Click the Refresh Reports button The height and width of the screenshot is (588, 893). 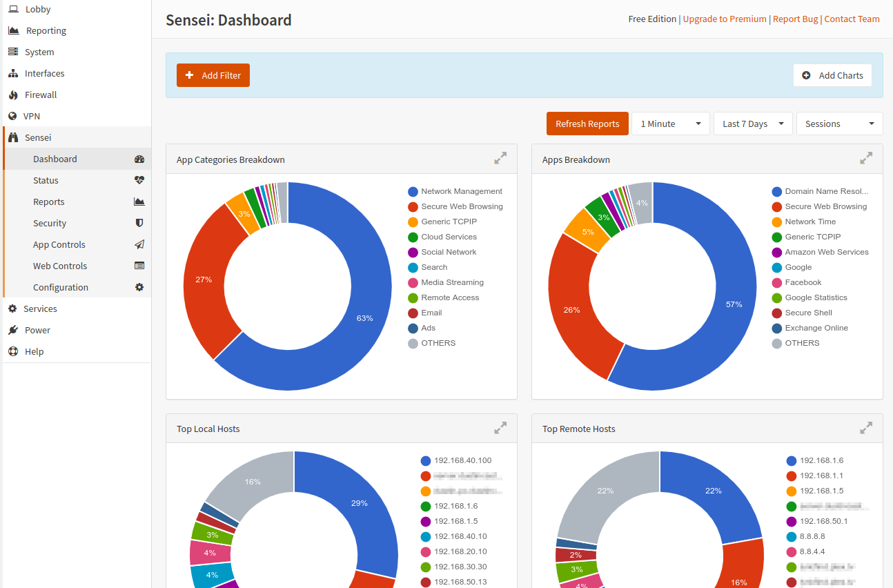click(x=587, y=124)
